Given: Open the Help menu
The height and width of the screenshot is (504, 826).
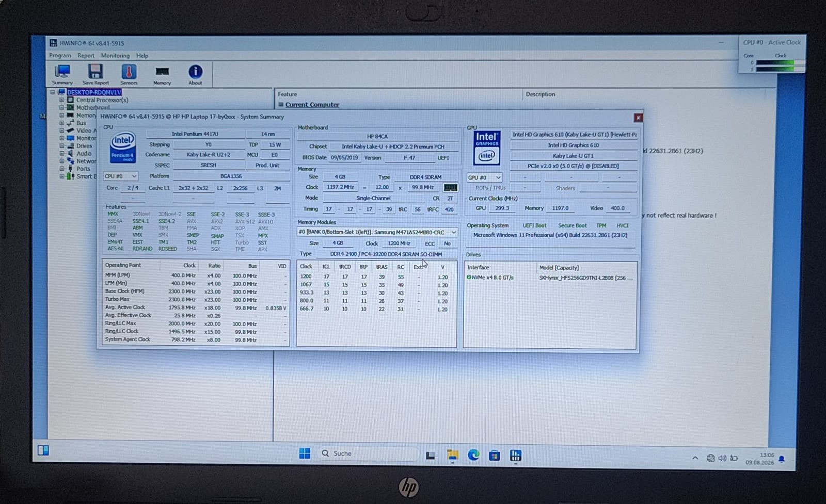Looking at the screenshot, I should 142,56.
